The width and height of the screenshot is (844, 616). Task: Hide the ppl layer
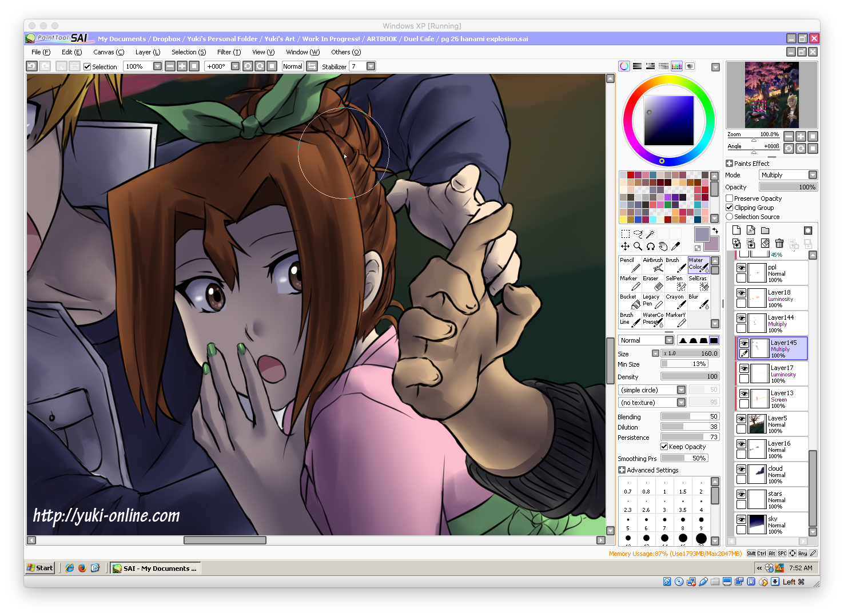tap(741, 268)
